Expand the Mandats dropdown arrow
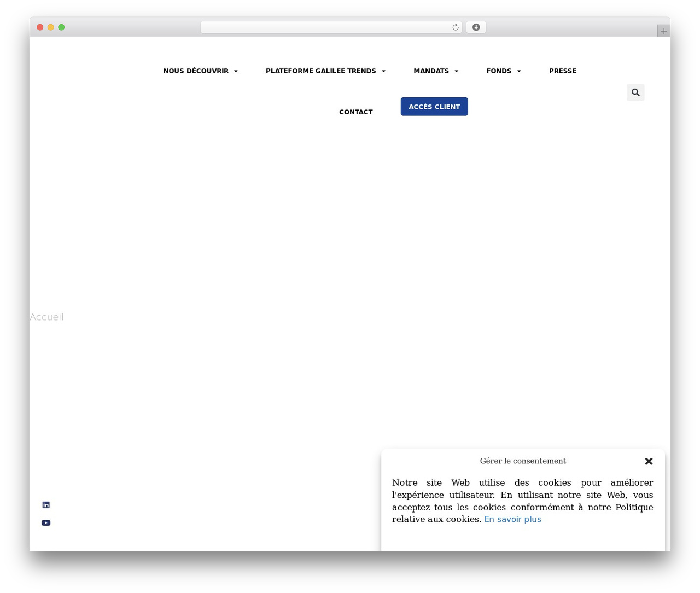Viewport: 700px width, 593px height. coord(456,71)
